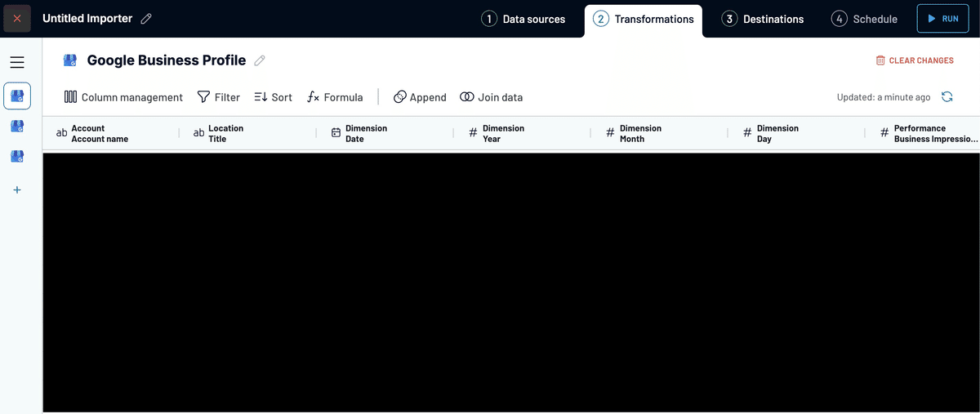The image size is (980, 414).
Task: Add a Formula column
Action: tap(335, 97)
